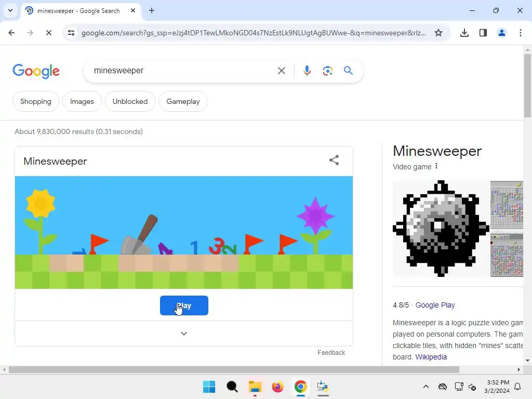
Task: Click the URL address bar
Action: click(254, 33)
